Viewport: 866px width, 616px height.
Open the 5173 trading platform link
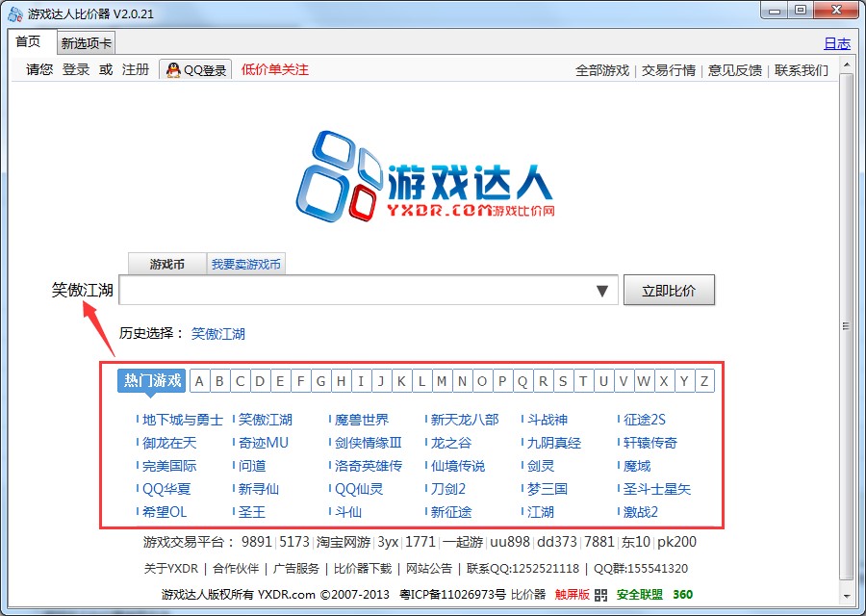point(294,542)
